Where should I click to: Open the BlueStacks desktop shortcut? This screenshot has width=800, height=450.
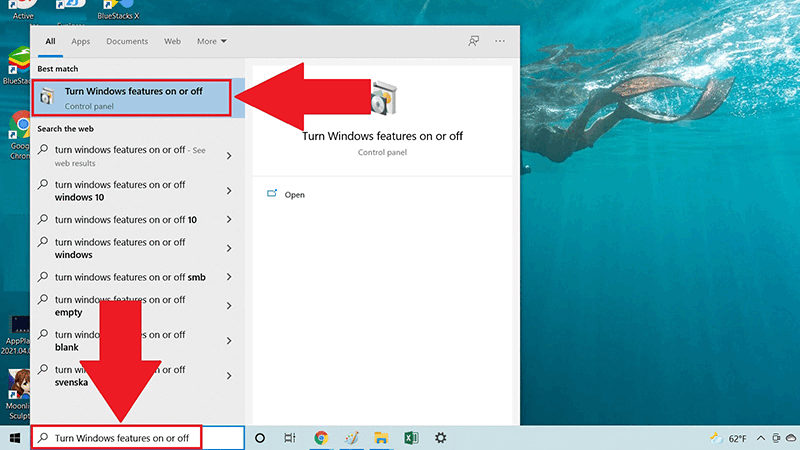(18, 65)
